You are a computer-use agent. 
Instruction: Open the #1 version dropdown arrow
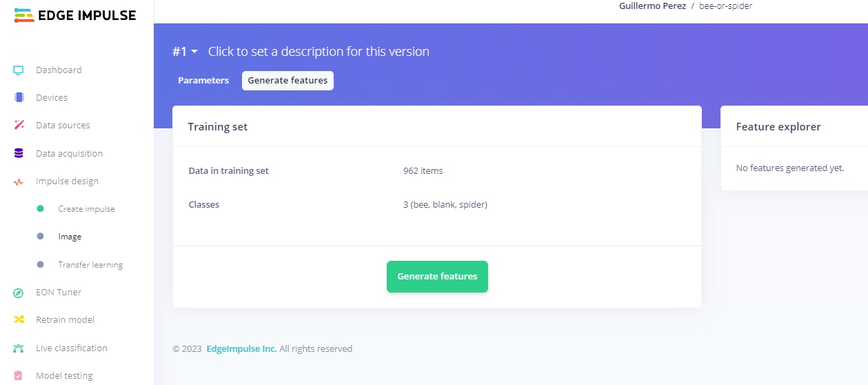click(x=194, y=52)
